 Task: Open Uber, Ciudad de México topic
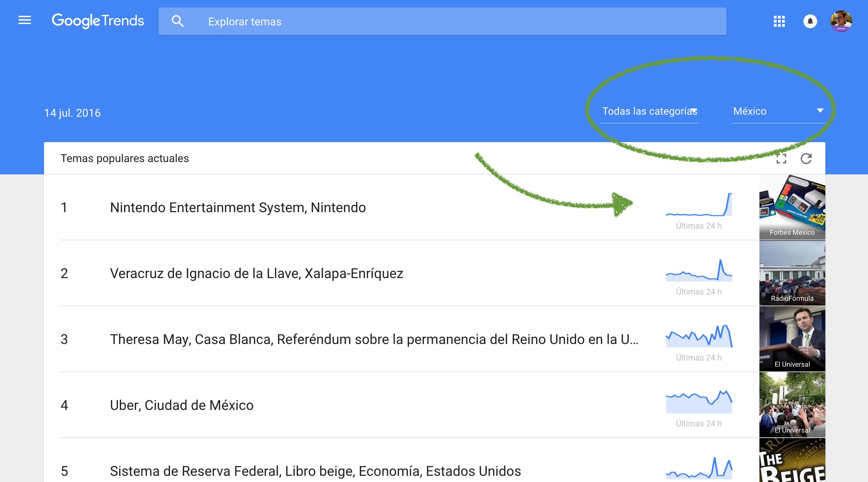coord(182,405)
